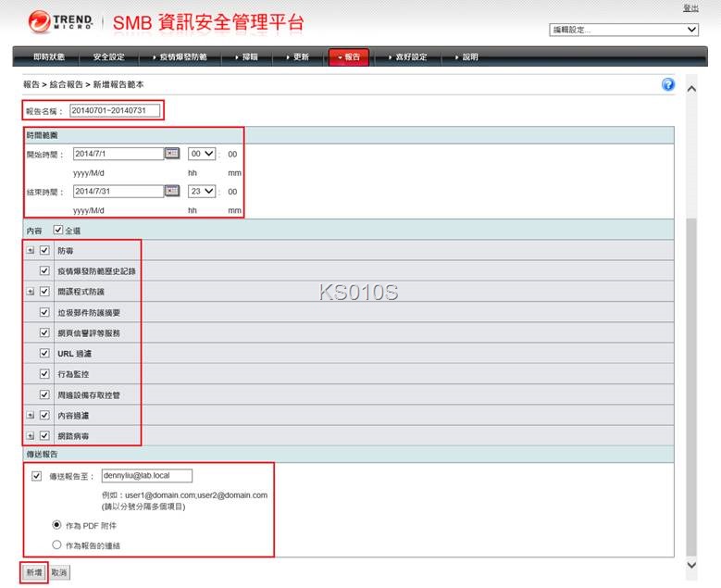Click the 報告名稱 input field
This screenshot has width=721, height=588.
coord(115,110)
